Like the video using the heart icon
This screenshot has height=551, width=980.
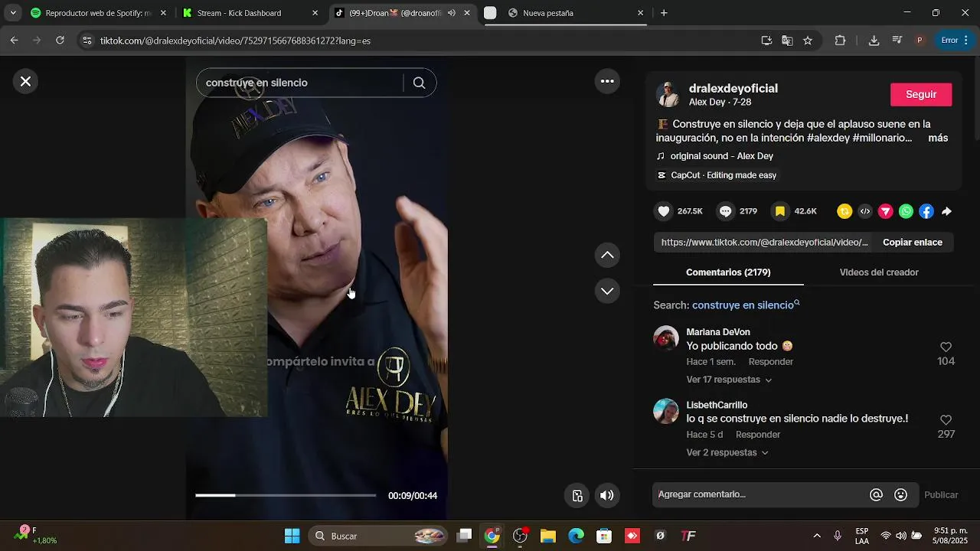pyautogui.click(x=664, y=211)
